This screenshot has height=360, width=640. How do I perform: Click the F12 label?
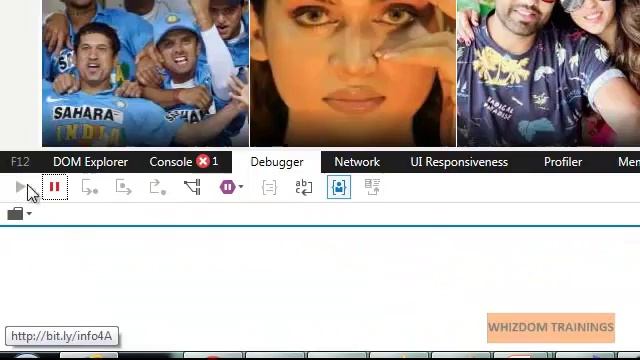[x=20, y=162]
